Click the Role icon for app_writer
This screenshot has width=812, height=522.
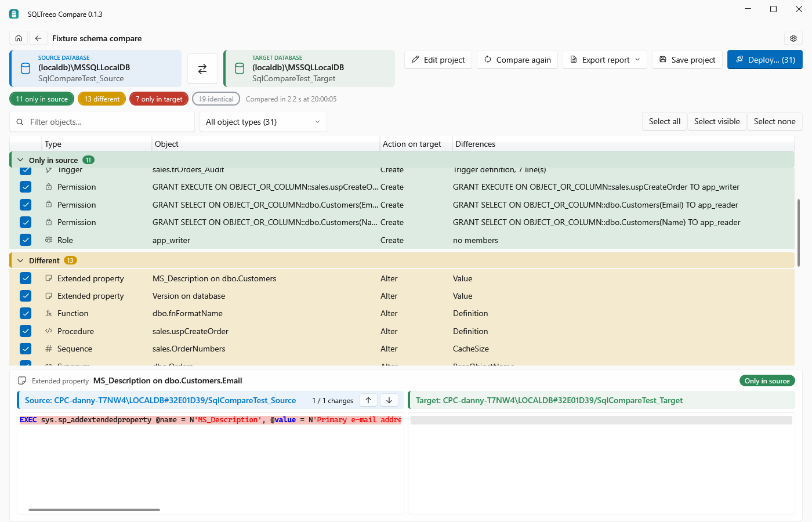49,240
